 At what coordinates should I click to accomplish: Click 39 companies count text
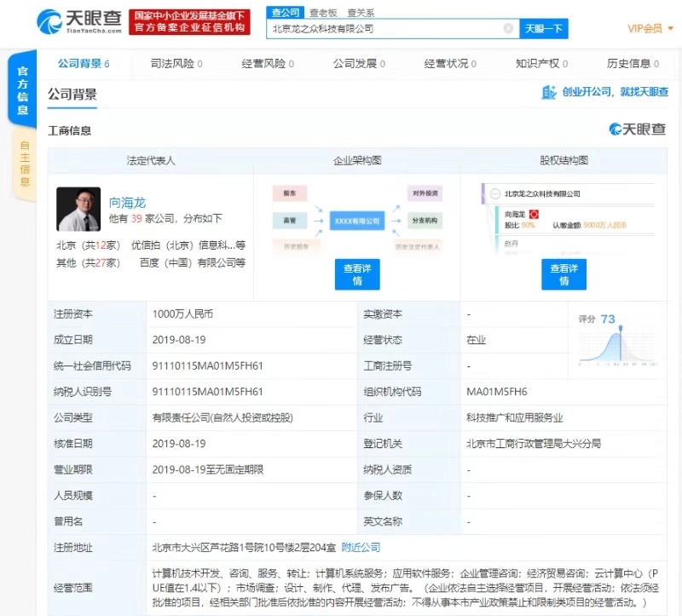coord(136,218)
